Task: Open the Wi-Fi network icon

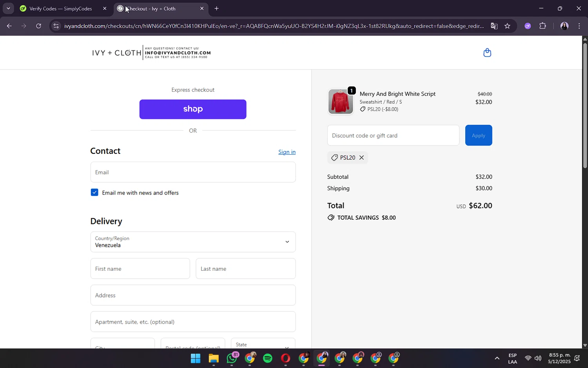Action: point(528,358)
